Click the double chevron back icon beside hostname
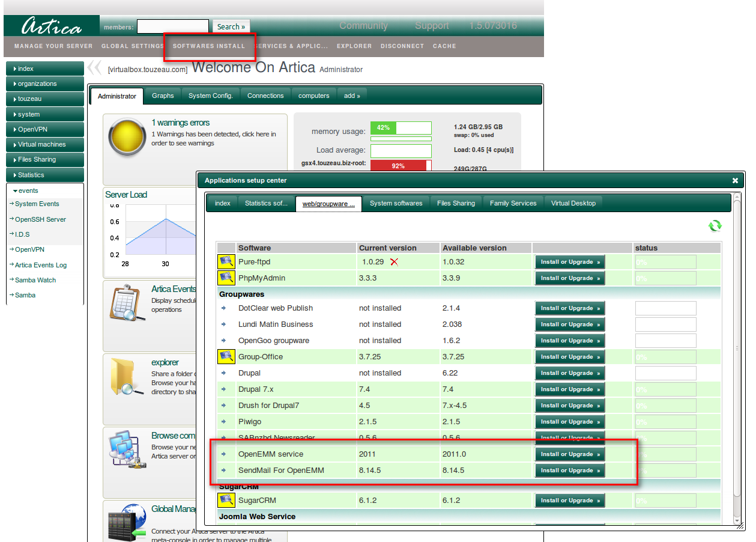 point(94,67)
